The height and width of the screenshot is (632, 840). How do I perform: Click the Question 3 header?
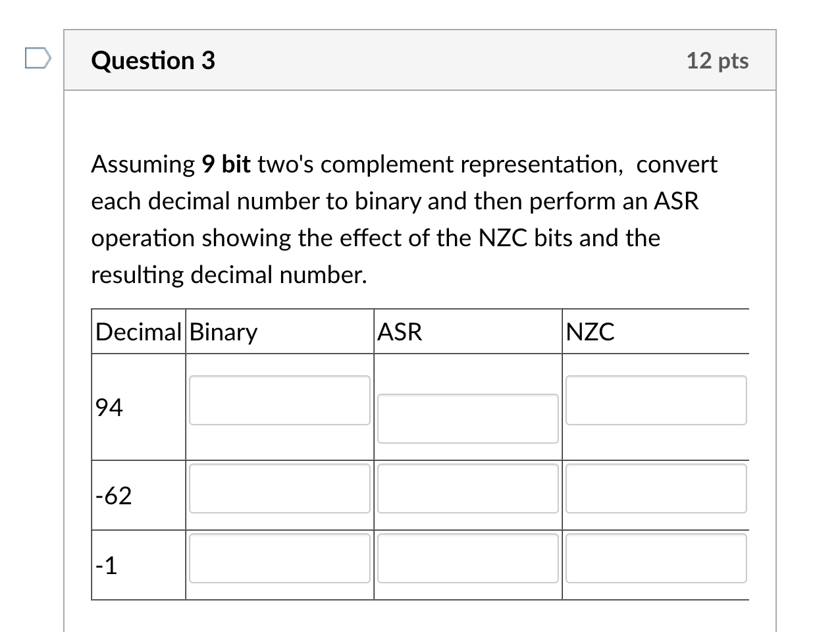coord(153,61)
